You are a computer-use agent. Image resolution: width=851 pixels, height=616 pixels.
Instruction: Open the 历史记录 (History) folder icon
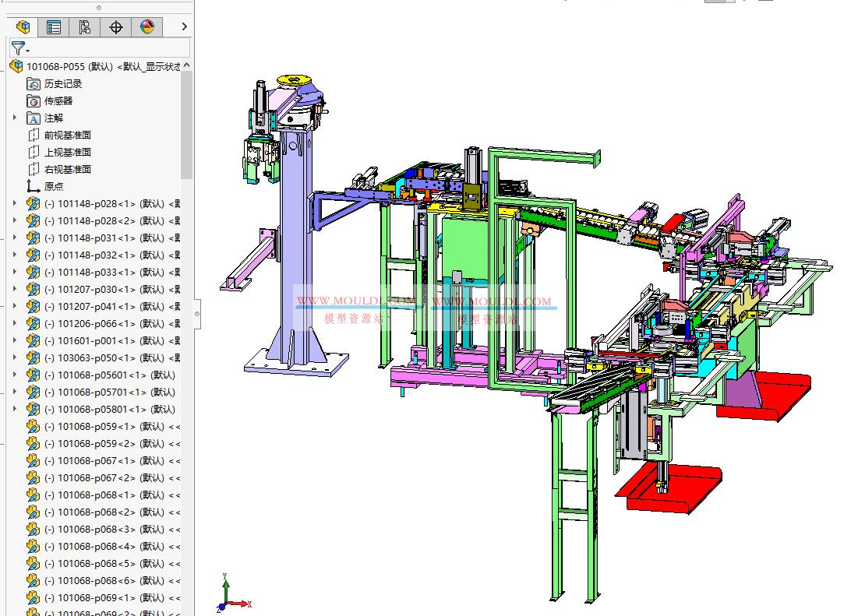[34, 84]
